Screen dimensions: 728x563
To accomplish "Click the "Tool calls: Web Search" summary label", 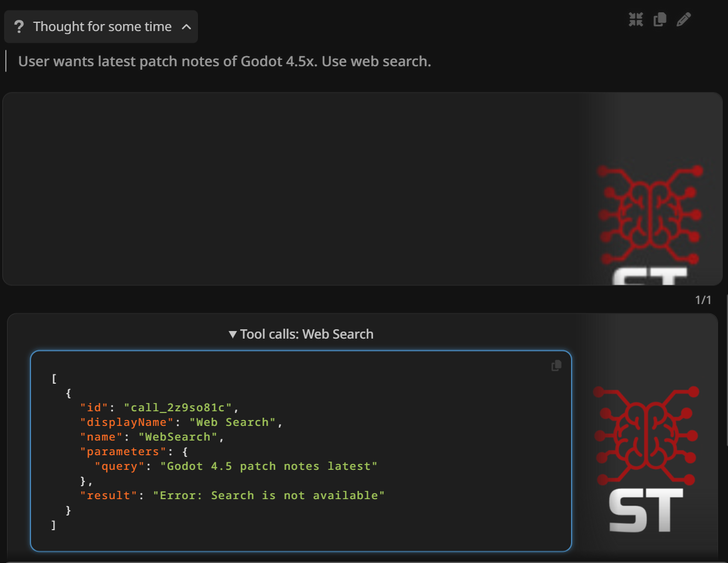I will click(x=306, y=335).
